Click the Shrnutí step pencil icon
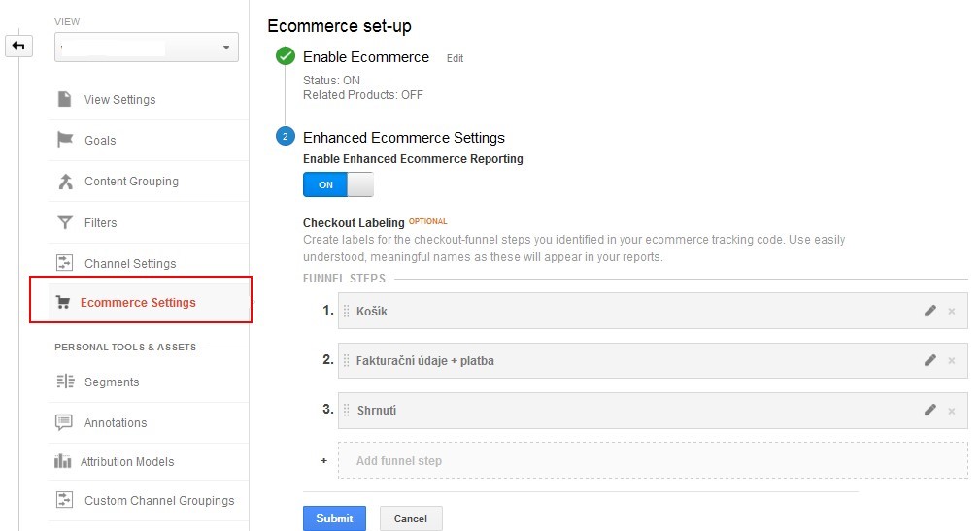Image resolution: width=980 pixels, height=531 pixels. coord(930,410)
